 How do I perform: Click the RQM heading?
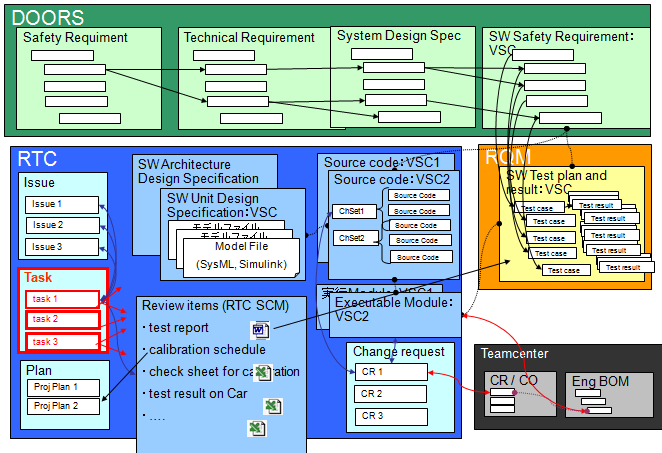click(508, 157)
